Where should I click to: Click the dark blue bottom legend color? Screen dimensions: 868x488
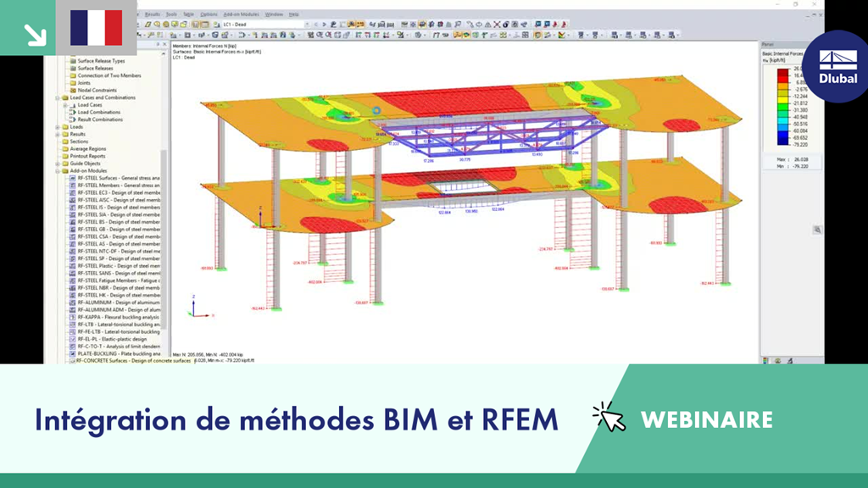pyautogui.click(x=782, y=141)
